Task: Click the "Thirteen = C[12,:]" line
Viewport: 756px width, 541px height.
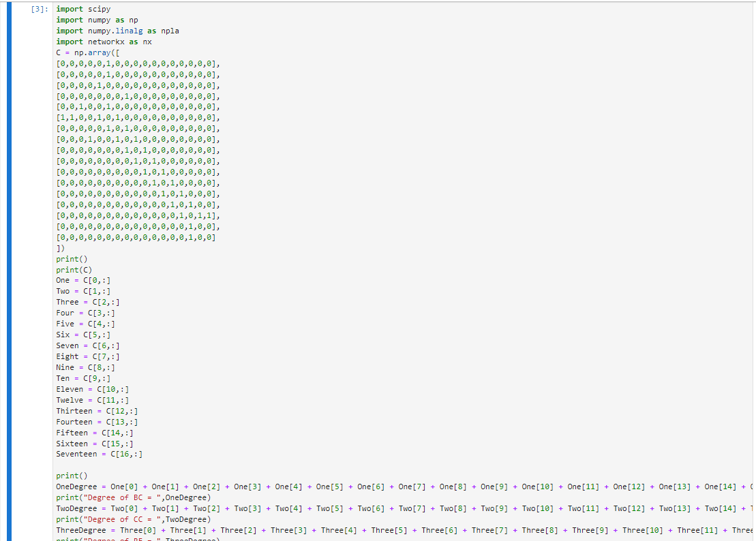Action: click(x=97, y=411)
